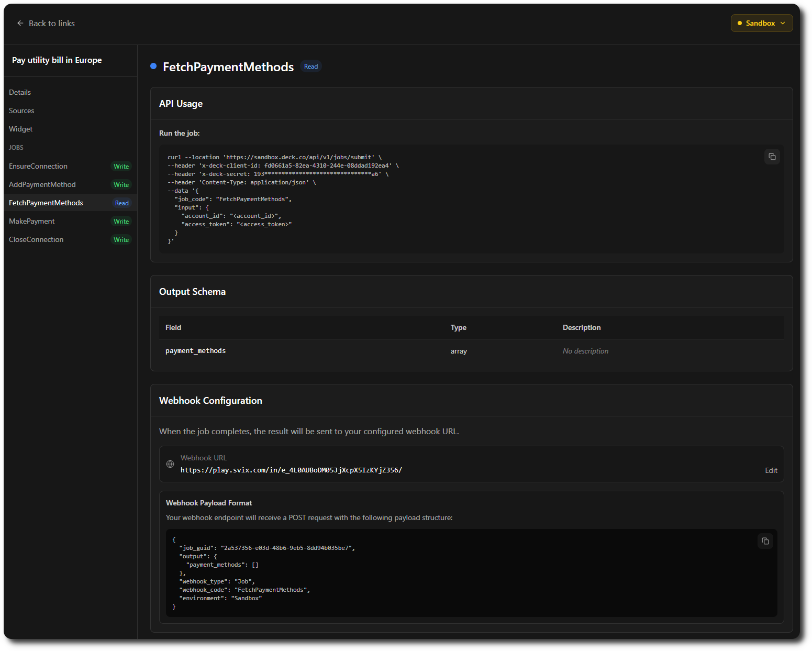812x651 pixels.
Task: Click the Read badge next to the page title
Action: point(311,67)
